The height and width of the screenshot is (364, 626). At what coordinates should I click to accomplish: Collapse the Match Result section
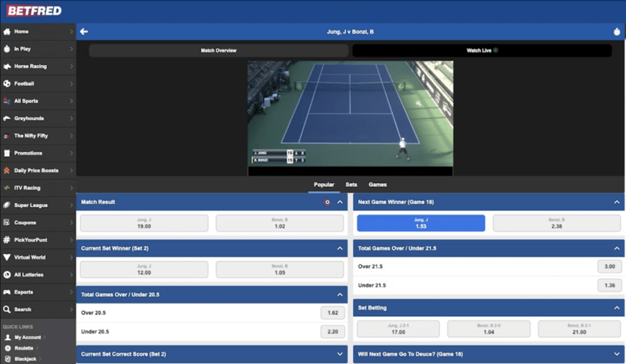pos(340,202)
